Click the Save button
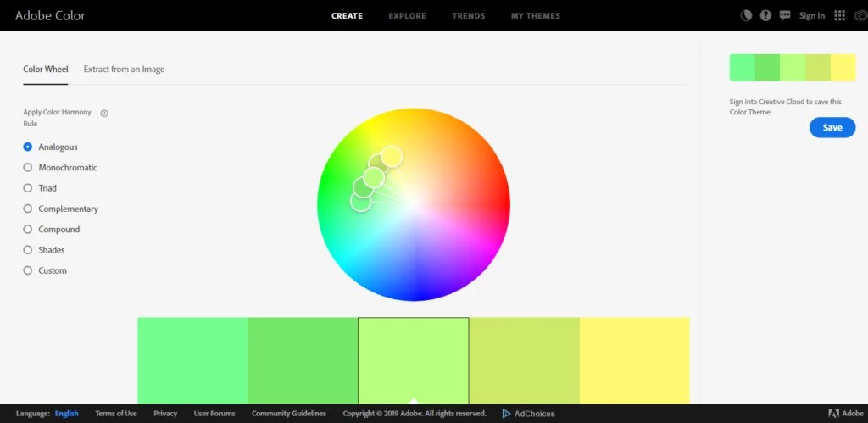Viewport: 868px width, 423px height. [x=832, y=127]
